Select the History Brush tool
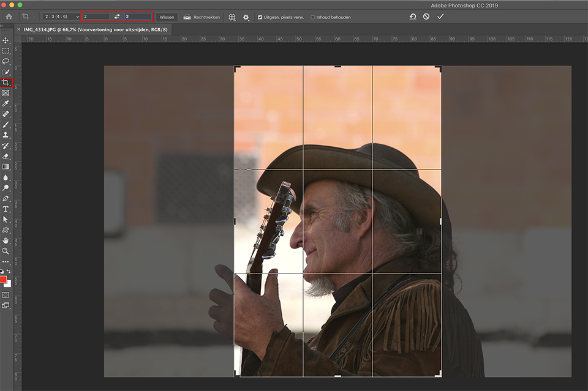Viewport: 588px width, 391px height. [x=6, y=146]
